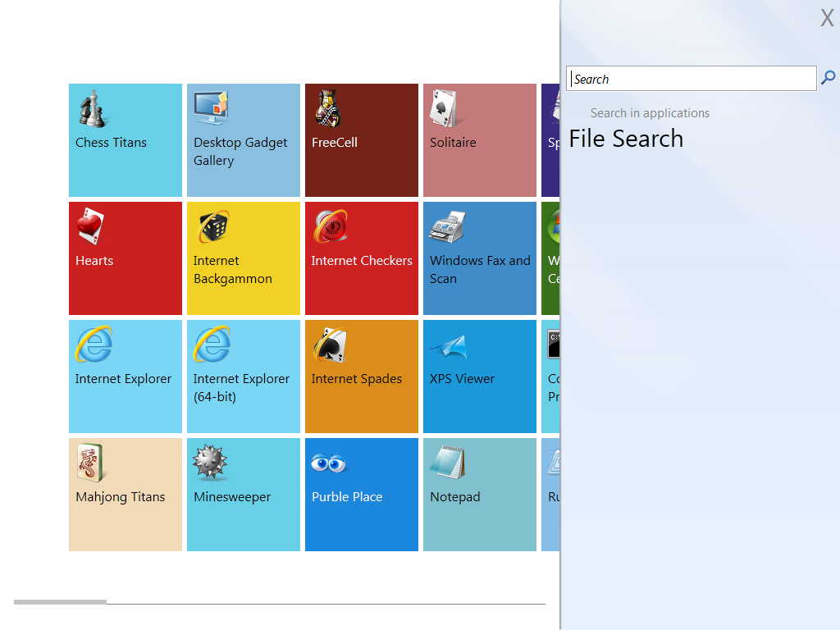Open the FreeCell king card icon
Image resolution: width=840 pixels, height=630 pixels.
pyautogui.click(x=328, y=109)
